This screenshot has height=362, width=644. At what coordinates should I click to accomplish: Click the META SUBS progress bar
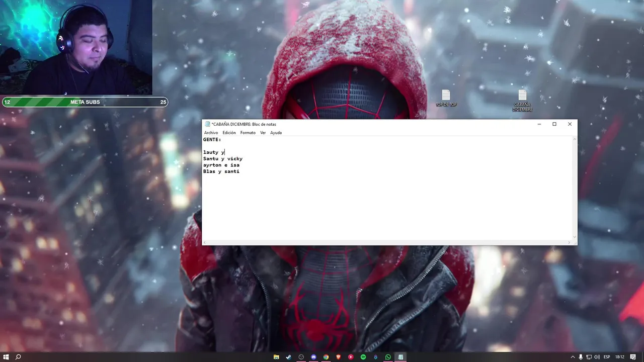[x=85, y=102]
